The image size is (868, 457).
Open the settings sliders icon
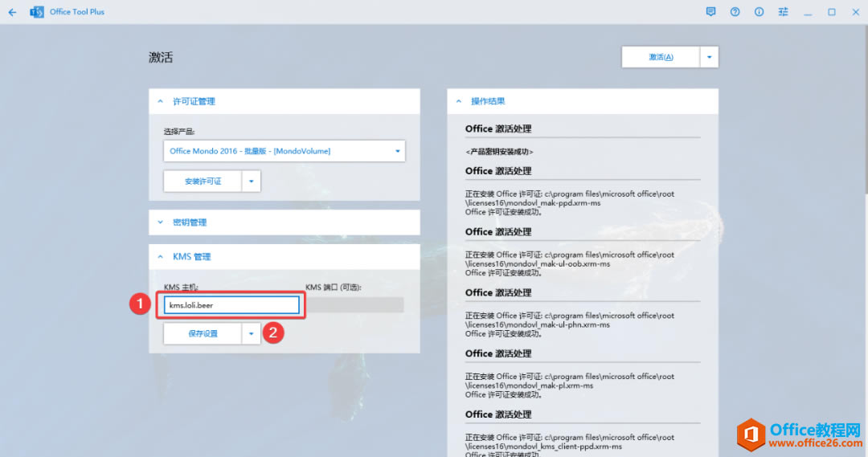tap(783, 11)
